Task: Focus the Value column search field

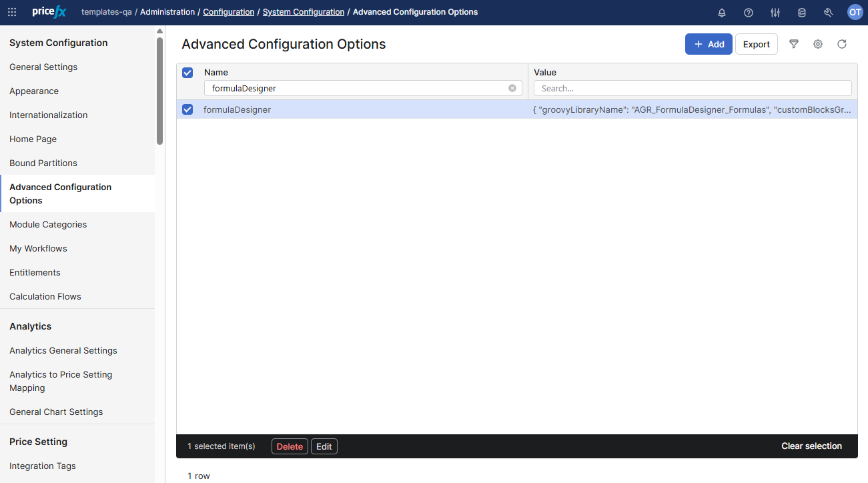Action: click(693, 88)
